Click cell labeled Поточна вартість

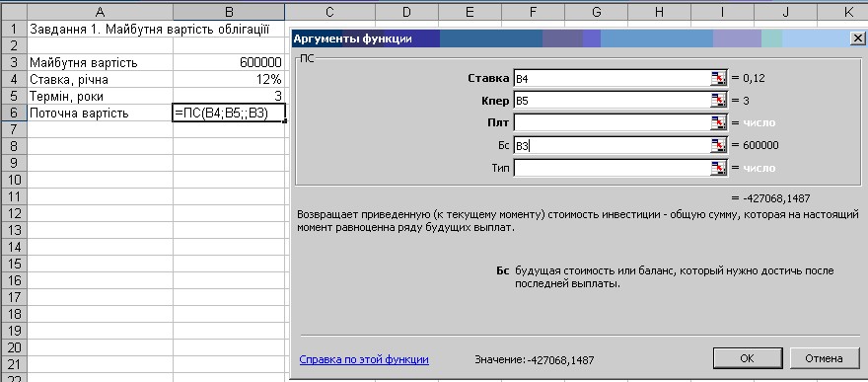100,113
